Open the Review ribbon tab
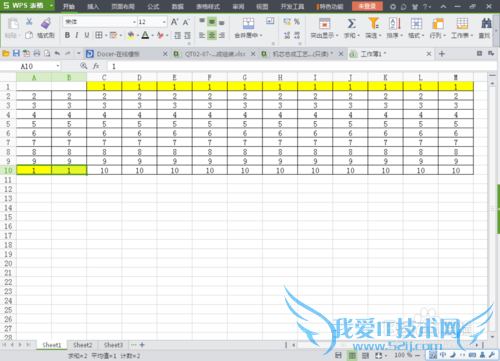The width and height of the screenshot is (500, 361). pos(238,6)
